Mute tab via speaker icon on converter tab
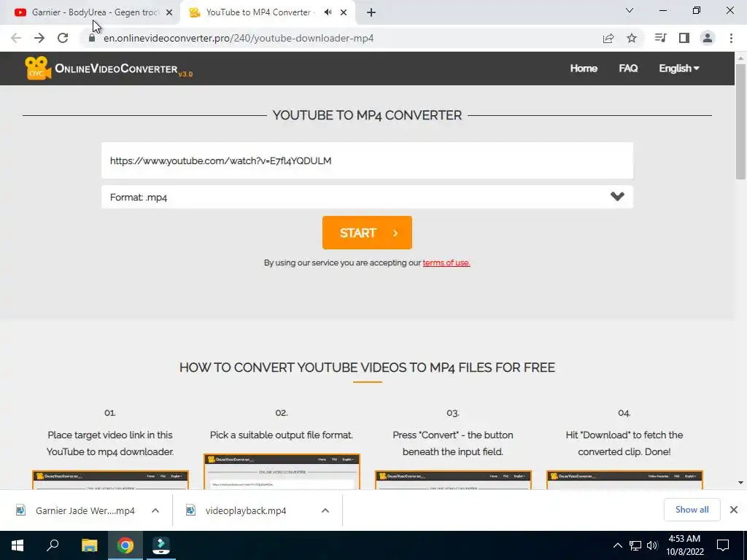The height and width of the screenshot is (560, 747). pyautogui.click(x=328, y=12)
